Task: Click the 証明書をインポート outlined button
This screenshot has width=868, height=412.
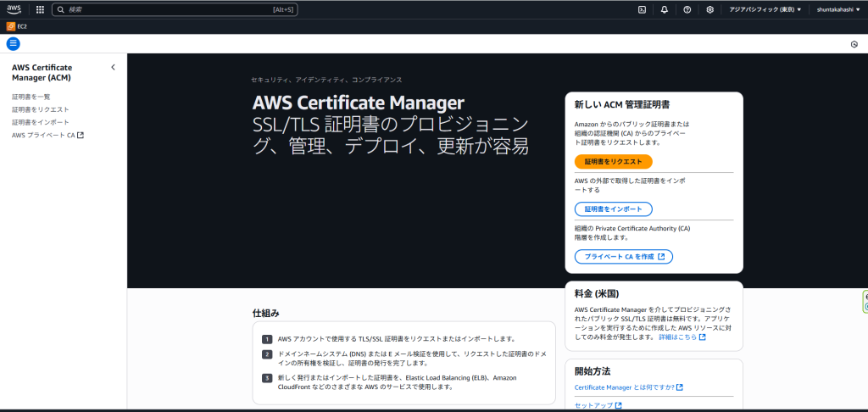Action: pyautogui.click(x=614, y=209)
